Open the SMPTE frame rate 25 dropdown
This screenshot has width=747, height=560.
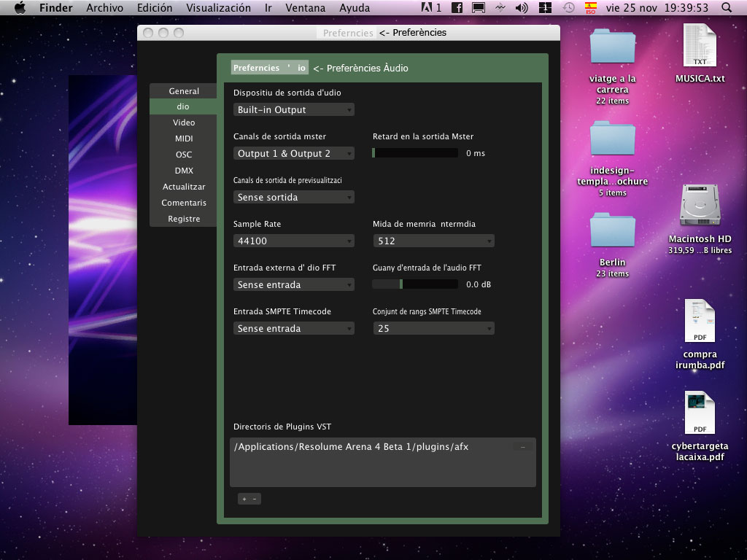click(x=433, y=329)
